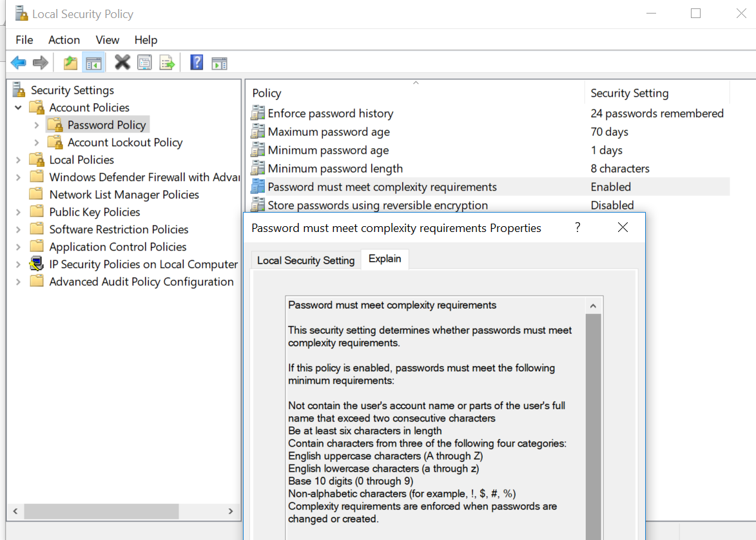Viewport: 756px width, 540px height.
Task: Click the "Enabled" setting value
Action: pyautogui.click(x=611, y=187)
